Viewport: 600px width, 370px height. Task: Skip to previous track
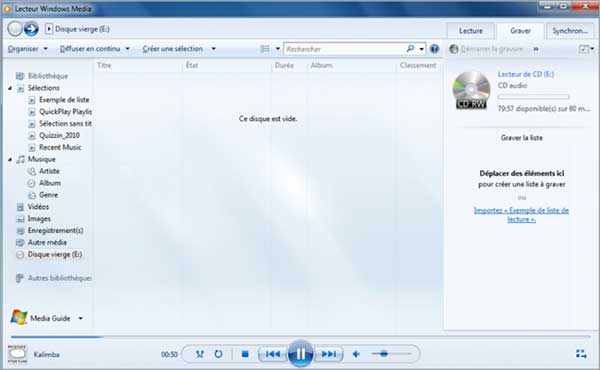pyautogui.click(x=273, y=354)
